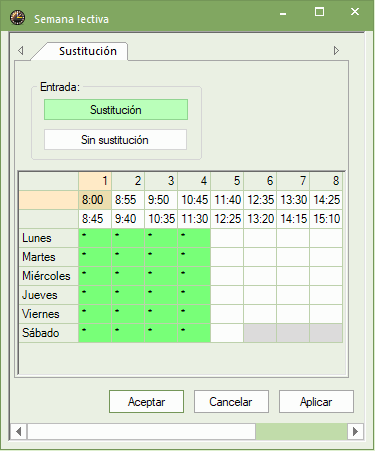Click the left tab scroll arrow

[x=21, y=50]
